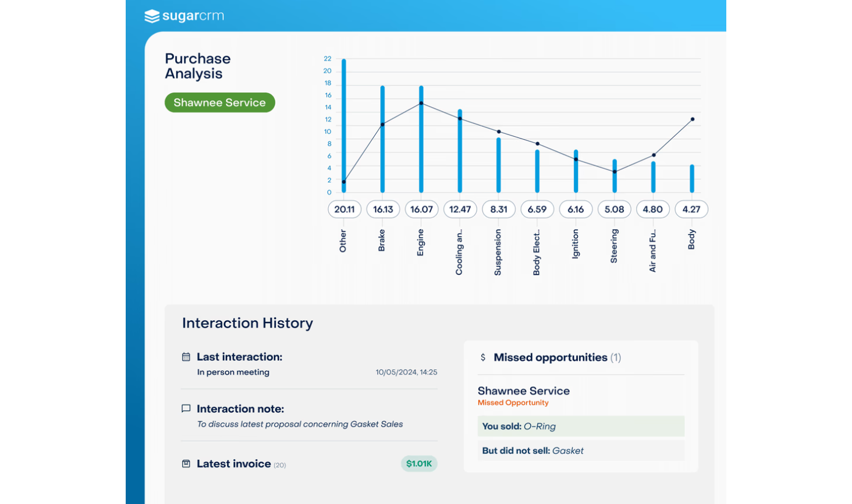The height and width of the screenshot is (504, 852).
Task: Click the Steering axis category label
Action: point(614,246)
